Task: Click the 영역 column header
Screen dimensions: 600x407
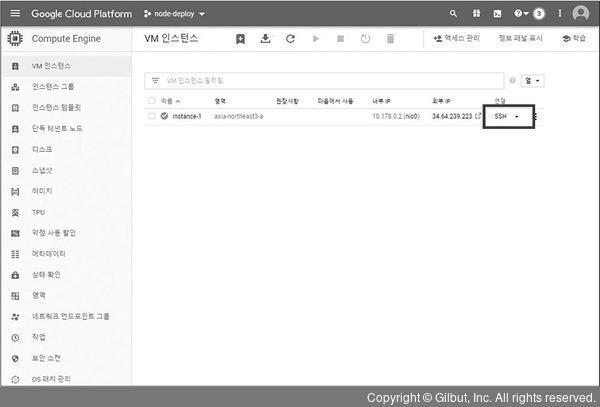Action: (220, 101)
